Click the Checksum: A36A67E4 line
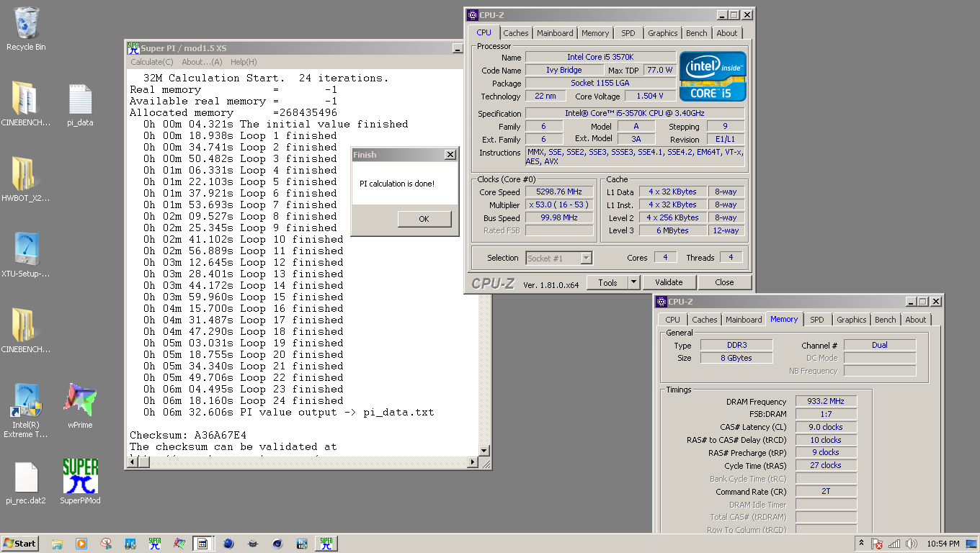This screenshot has width=980, height=553. tap(188, 435)
